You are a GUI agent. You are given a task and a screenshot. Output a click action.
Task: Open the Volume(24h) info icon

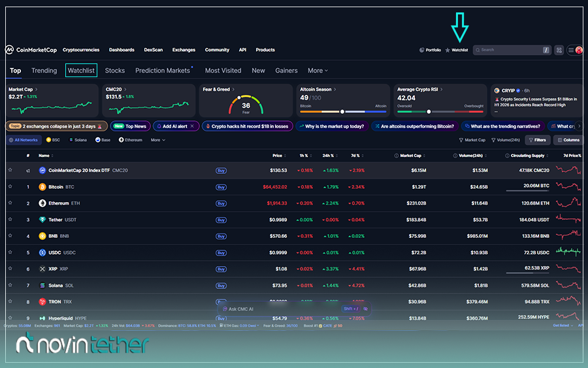pyautogui.click(x=455, y=156)
